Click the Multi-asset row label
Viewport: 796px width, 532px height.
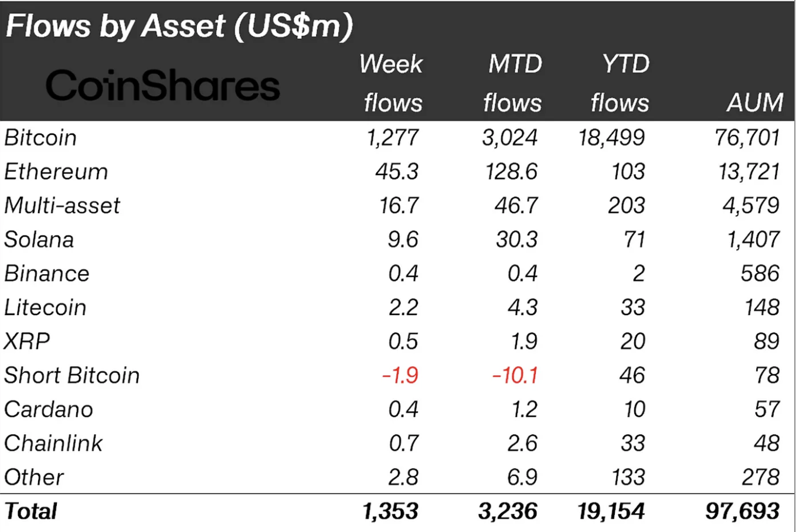(62, 206)
